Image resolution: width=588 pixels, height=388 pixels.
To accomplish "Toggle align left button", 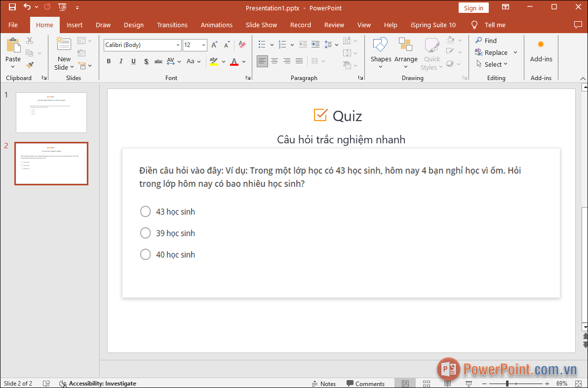I will coord(263,61).
